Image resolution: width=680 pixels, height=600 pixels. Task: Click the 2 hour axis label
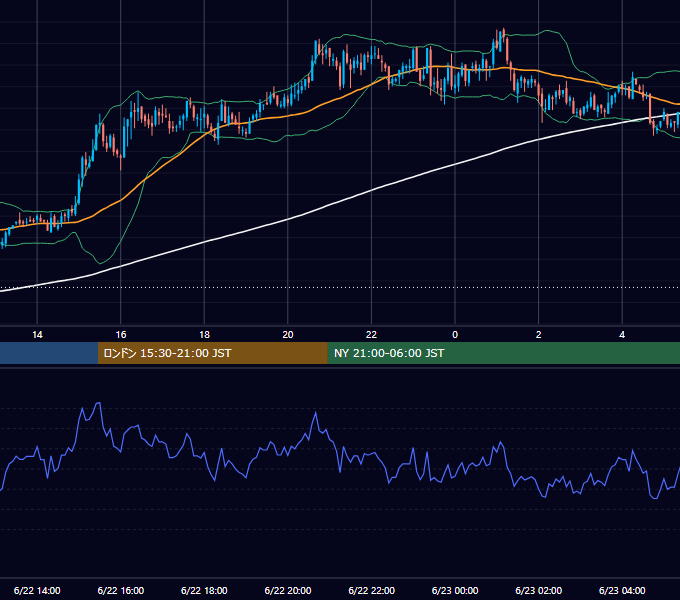pos(539,335)
